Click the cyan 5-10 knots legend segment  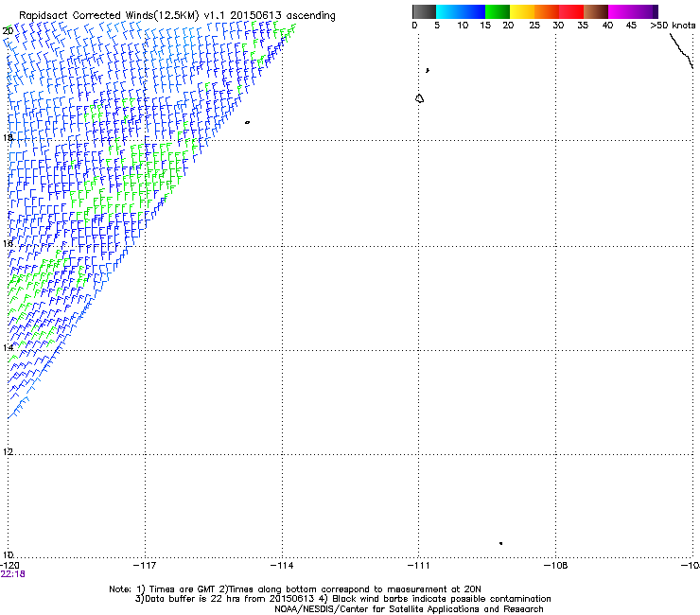point(448,11)
